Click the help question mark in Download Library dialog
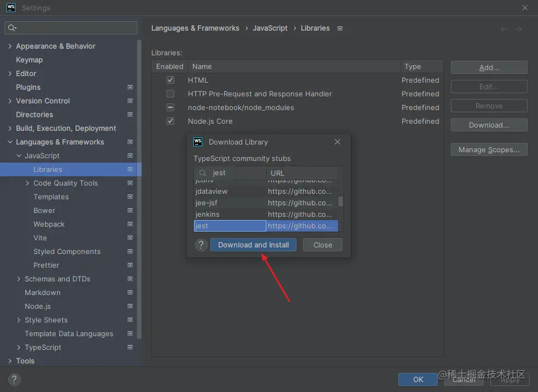 [201, 245]
